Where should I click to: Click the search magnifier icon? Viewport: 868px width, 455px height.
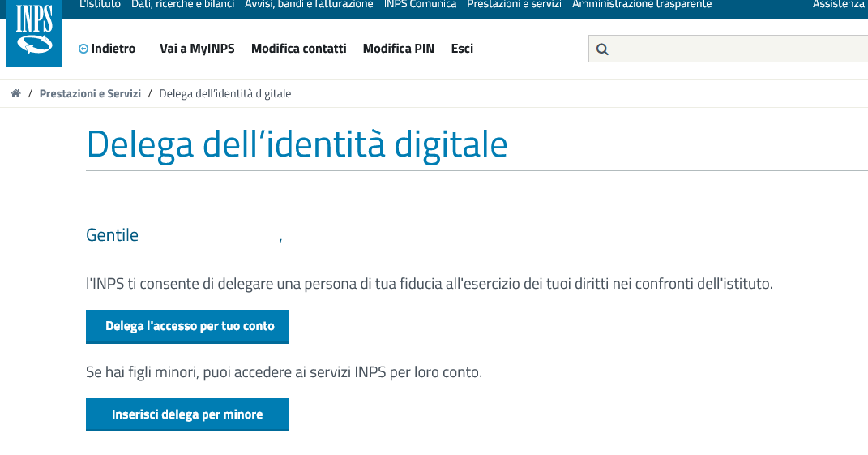pos(602,49)
